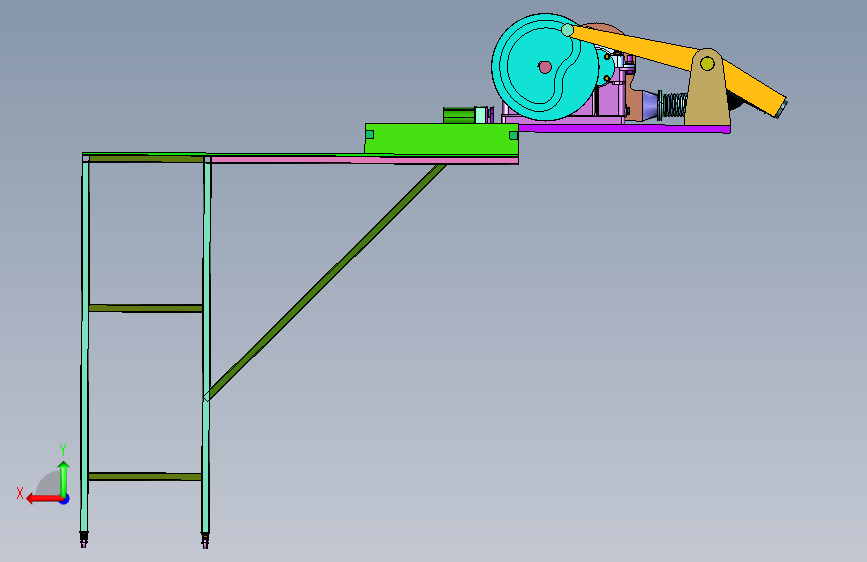
Task: Select the small square on the green box's right side
Action: [x=514, y=136]
